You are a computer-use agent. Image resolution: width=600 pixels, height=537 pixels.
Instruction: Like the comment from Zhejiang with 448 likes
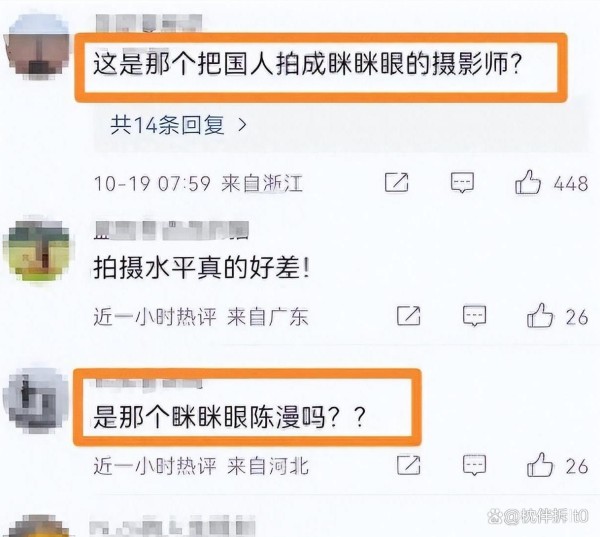[528, 182]
